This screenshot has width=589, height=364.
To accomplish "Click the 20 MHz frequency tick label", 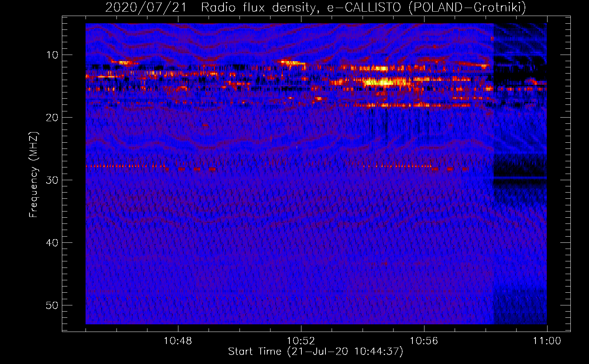I will pyautogui.click(x=52, y=118).
